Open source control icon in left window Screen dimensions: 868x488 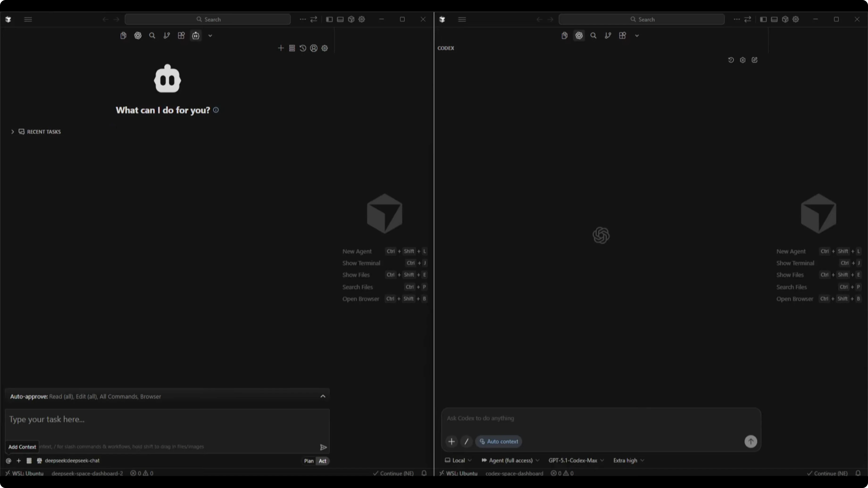point(167,36)
